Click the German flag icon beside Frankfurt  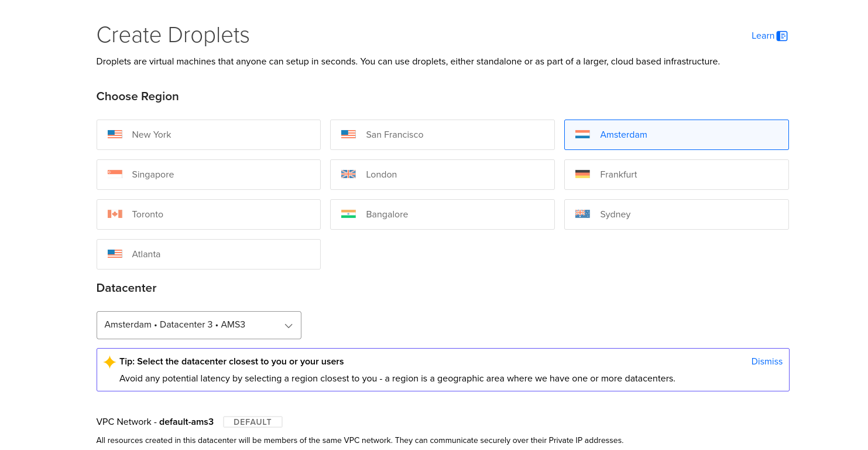click(582, 174)
